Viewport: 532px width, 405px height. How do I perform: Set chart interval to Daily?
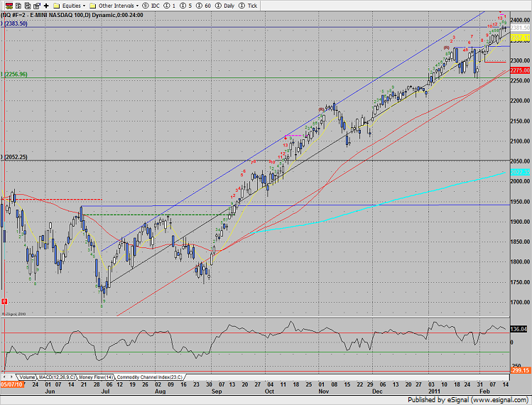[225, 6]
